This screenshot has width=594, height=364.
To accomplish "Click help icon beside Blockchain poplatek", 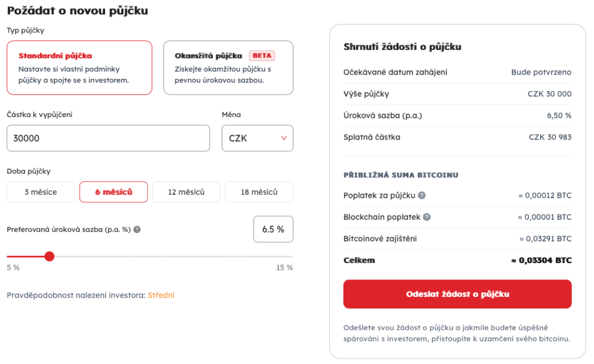I will point(426,217).
